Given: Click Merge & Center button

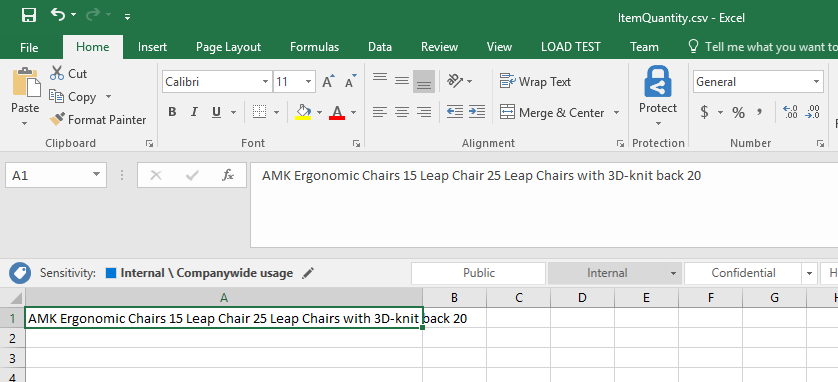Looking at the screenshot, I should click(552, 112).
